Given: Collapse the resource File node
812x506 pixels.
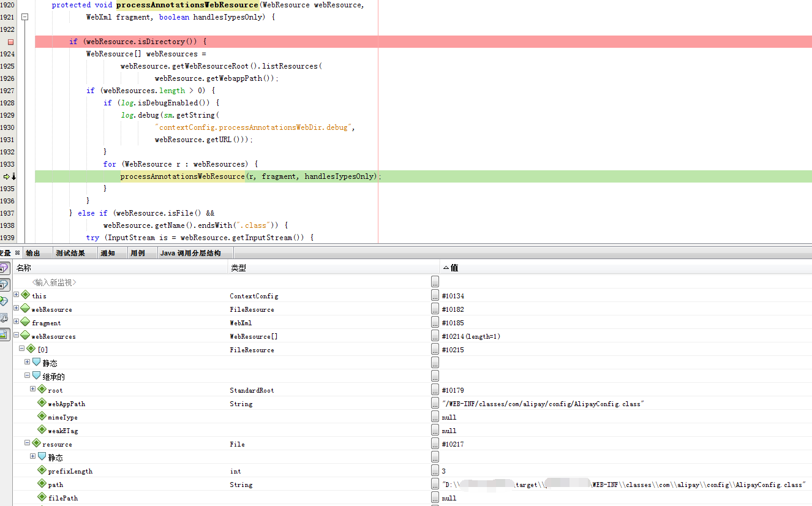Looking at the screenshot, I should (27, 443).
